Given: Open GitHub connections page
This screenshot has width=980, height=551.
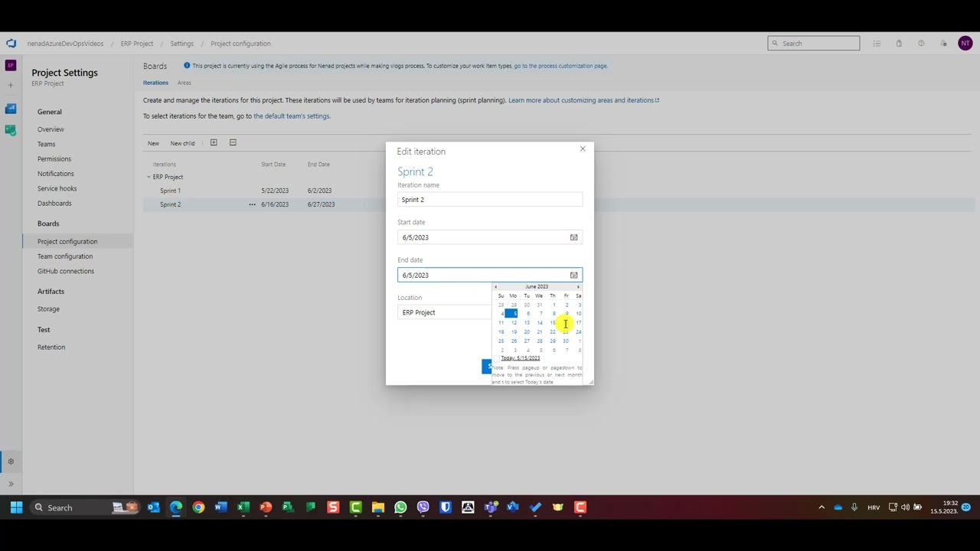Looking at the screenshot, I should point(66,271).
